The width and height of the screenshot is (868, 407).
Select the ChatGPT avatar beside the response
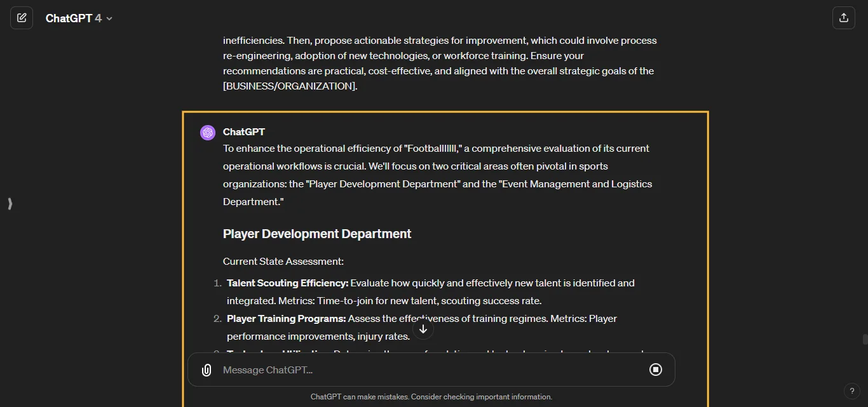208,132
